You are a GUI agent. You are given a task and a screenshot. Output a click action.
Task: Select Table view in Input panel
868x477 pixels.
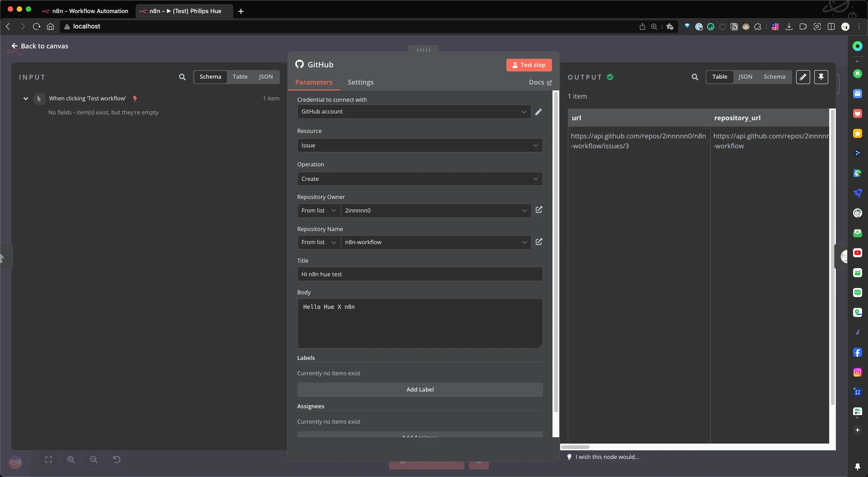pos(240,76)
